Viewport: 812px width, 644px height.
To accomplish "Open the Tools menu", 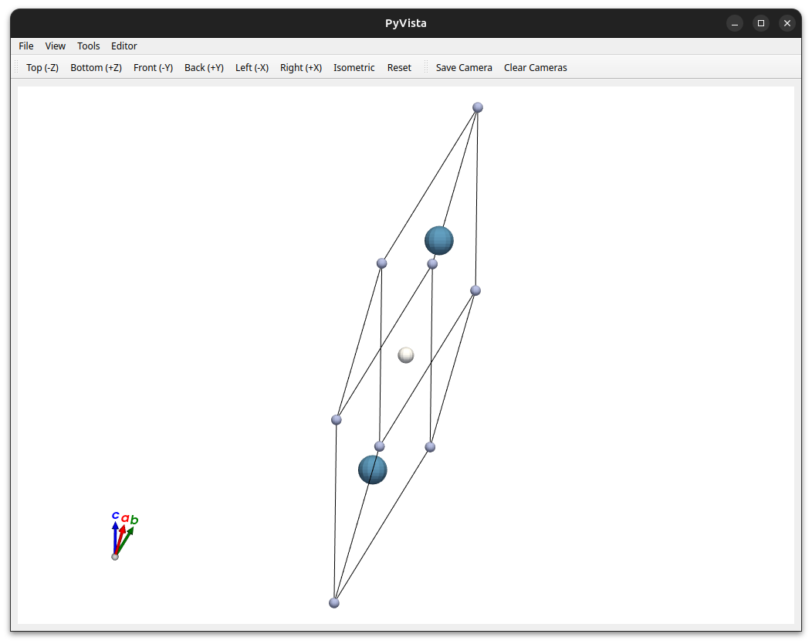I will coord(89,46).
